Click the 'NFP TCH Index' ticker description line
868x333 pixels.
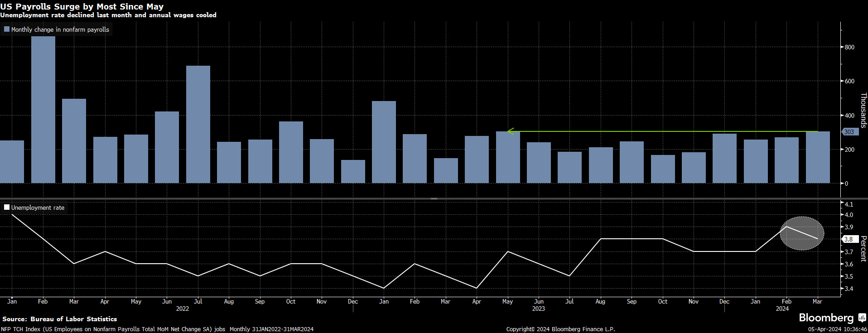(157, 329)
